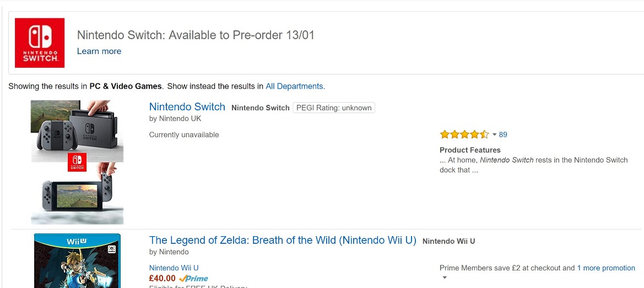Click the handheld Switch console image
Screen dimensions: 644x288
click(x=77, y=195)
